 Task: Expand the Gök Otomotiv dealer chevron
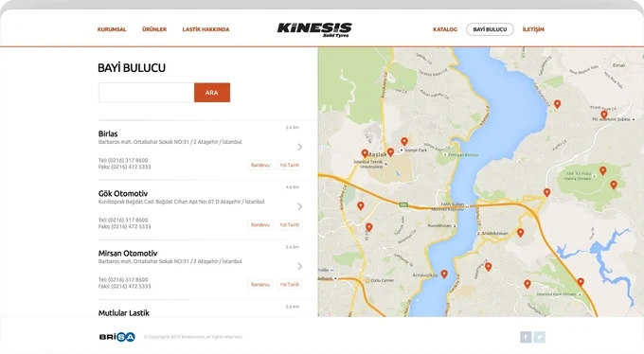click(x=300, y=206)
